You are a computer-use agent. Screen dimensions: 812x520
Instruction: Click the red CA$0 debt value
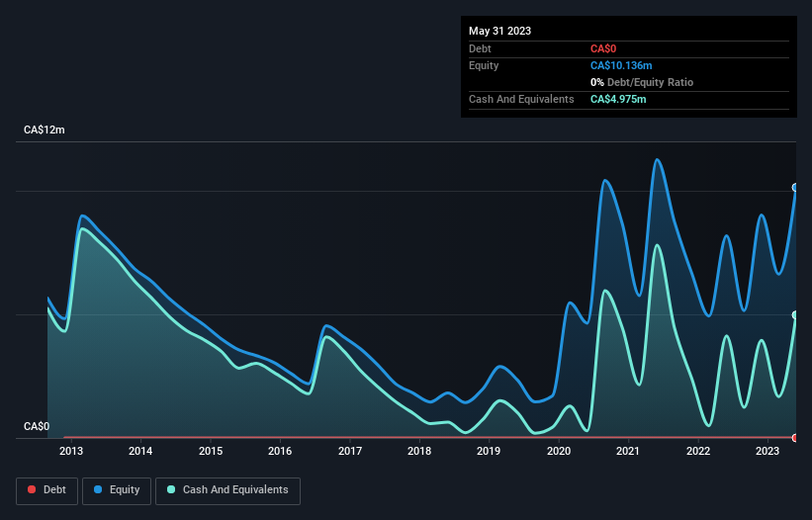point(603,48)
